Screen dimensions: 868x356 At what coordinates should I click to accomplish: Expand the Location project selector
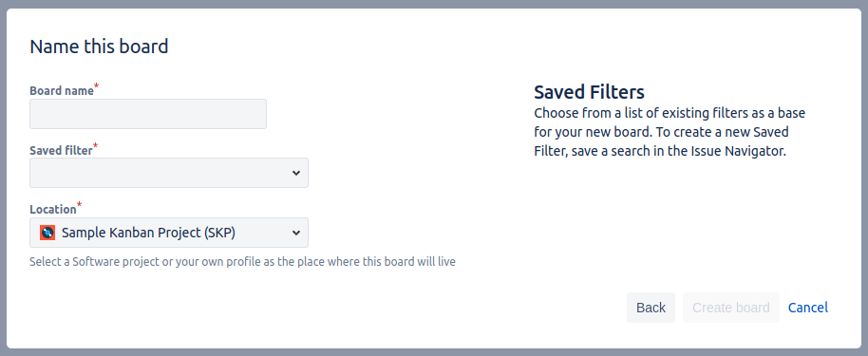(x=169, y=233)
